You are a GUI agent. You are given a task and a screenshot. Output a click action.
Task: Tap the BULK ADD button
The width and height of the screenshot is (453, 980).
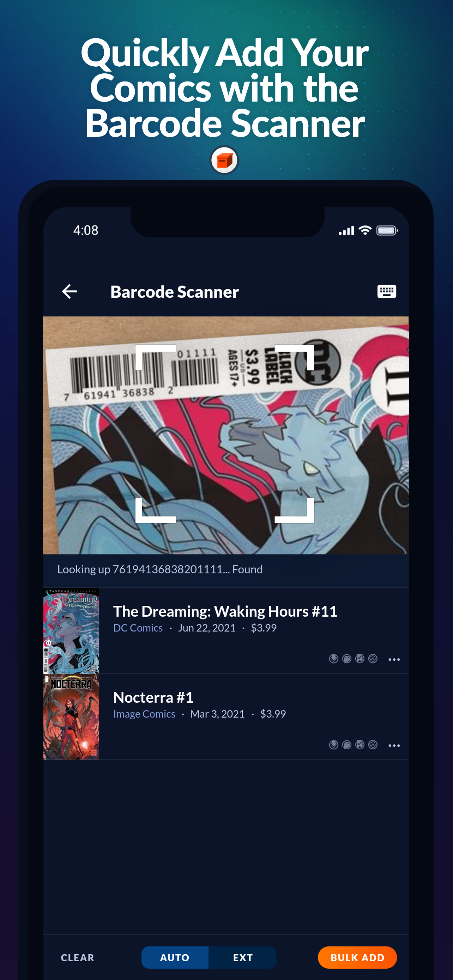coord(357,957)
